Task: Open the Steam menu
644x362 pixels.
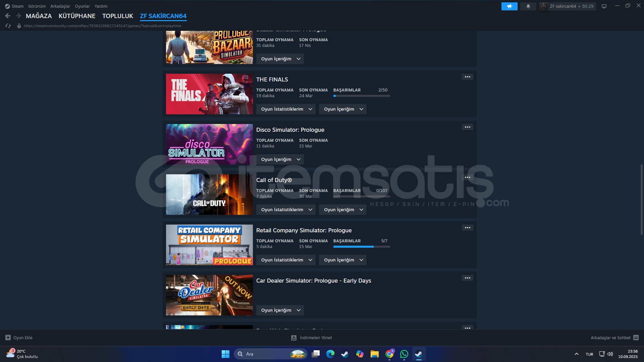Action: (x=14, y=6)
